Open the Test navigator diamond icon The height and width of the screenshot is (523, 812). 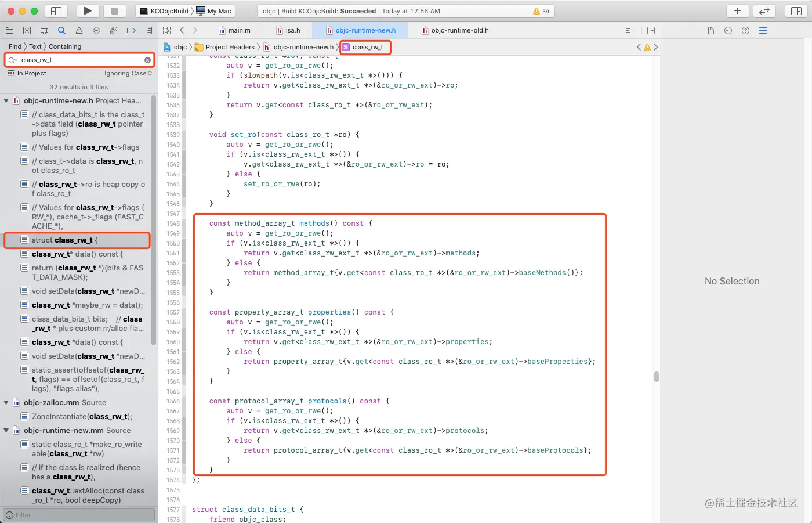point(96,30)
